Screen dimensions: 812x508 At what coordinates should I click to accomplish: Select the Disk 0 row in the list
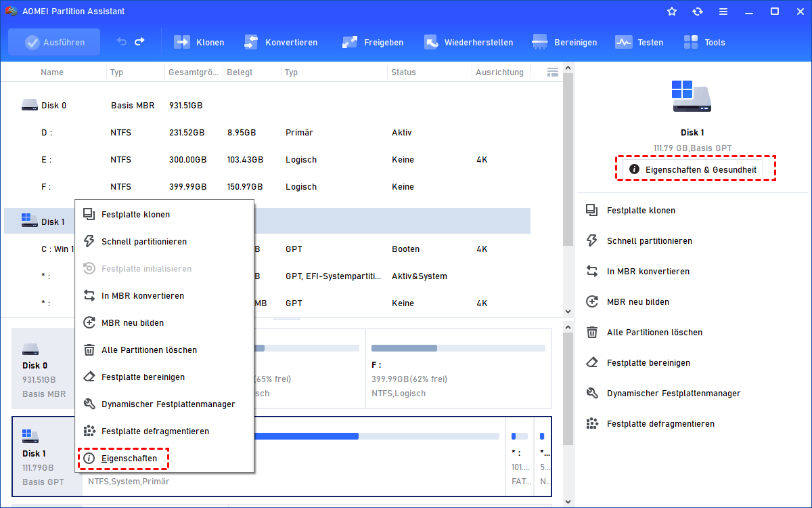[x=267, y=106]
